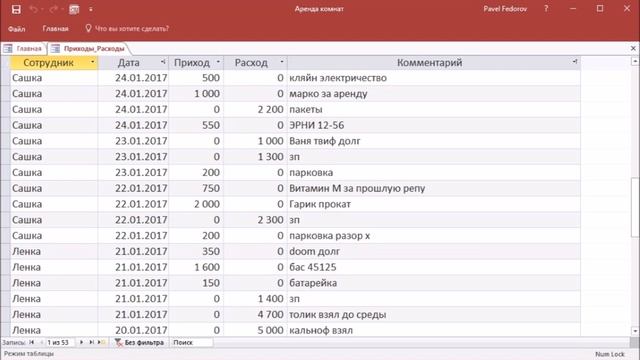This screenshot has height=360, width=640.
Task: Click the Расход value 1 300
Action: [x=256, y=157]
